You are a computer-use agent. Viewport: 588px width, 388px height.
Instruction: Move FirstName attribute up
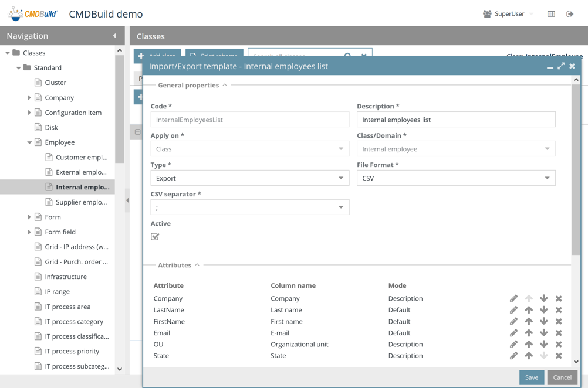point(529,322)
